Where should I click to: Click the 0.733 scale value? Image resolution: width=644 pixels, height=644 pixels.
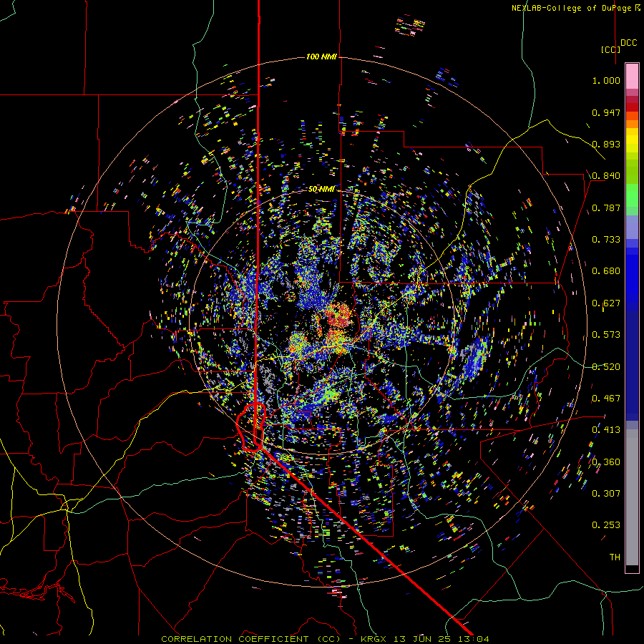[x=606, y=240]
